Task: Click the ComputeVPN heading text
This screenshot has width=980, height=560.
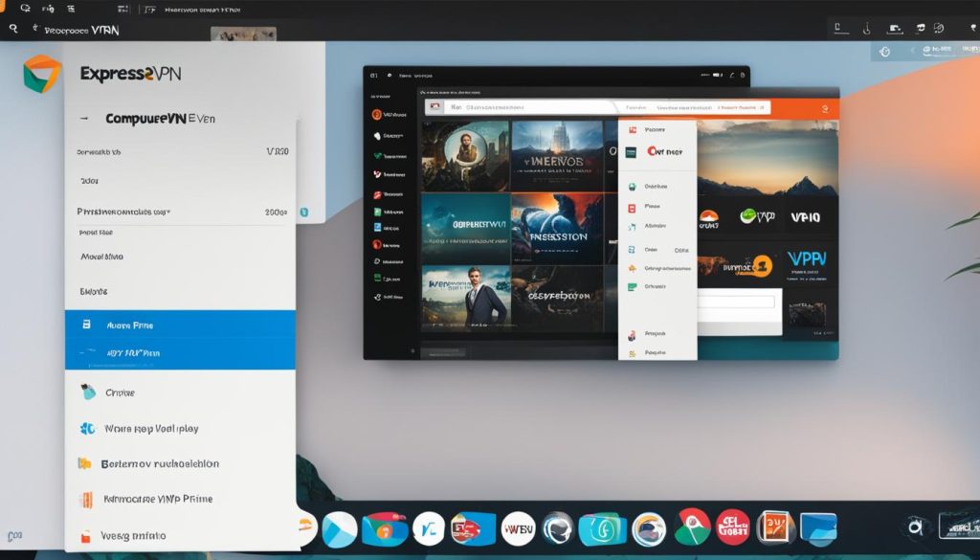Action: point(161,118)
